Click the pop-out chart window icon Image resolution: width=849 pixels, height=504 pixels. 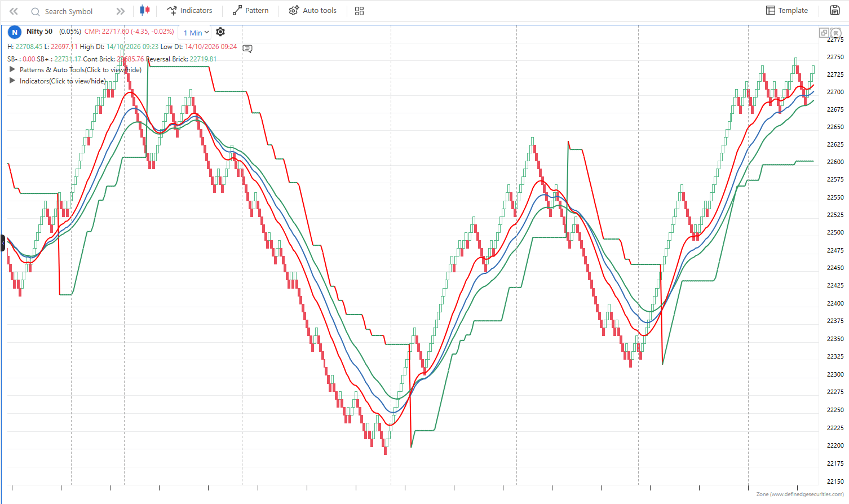824,33
